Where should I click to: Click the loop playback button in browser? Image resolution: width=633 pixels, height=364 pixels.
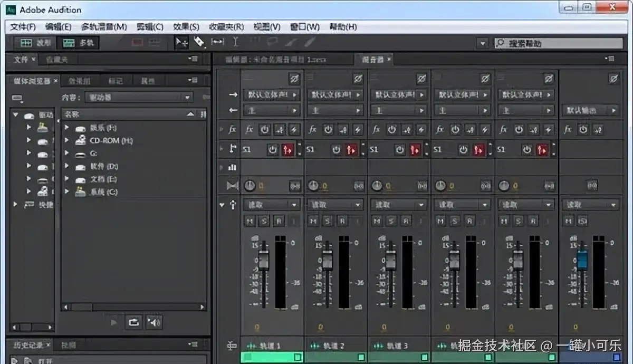coord(133,321)
